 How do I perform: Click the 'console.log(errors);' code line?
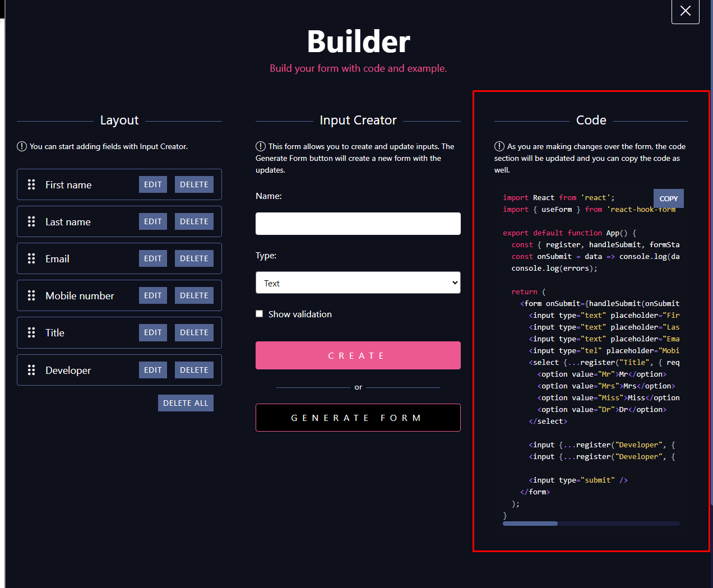click(x=554, y=268)
